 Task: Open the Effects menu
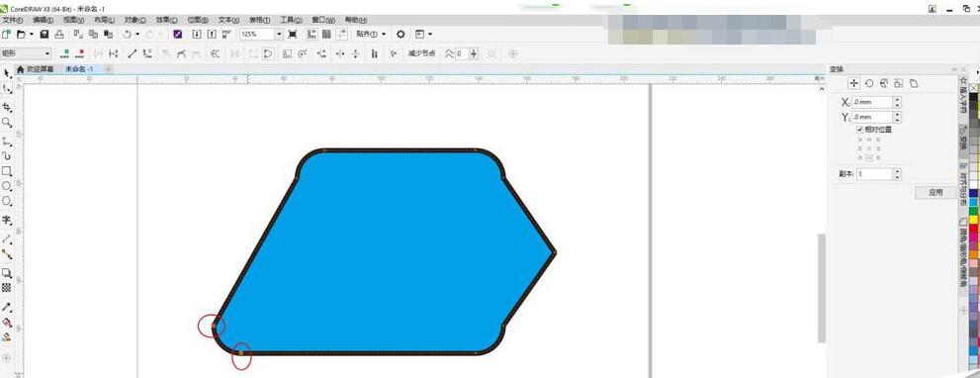[x=165, y=20]
